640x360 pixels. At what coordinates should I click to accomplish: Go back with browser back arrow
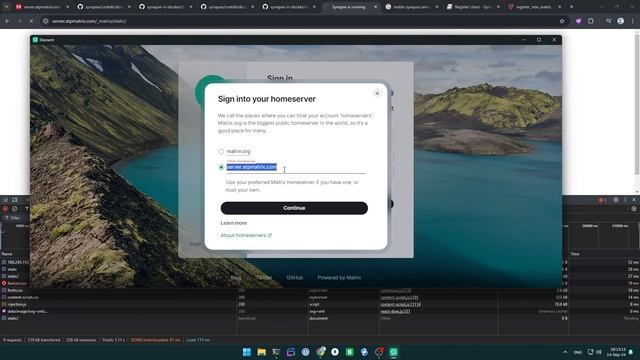point(7,21)
